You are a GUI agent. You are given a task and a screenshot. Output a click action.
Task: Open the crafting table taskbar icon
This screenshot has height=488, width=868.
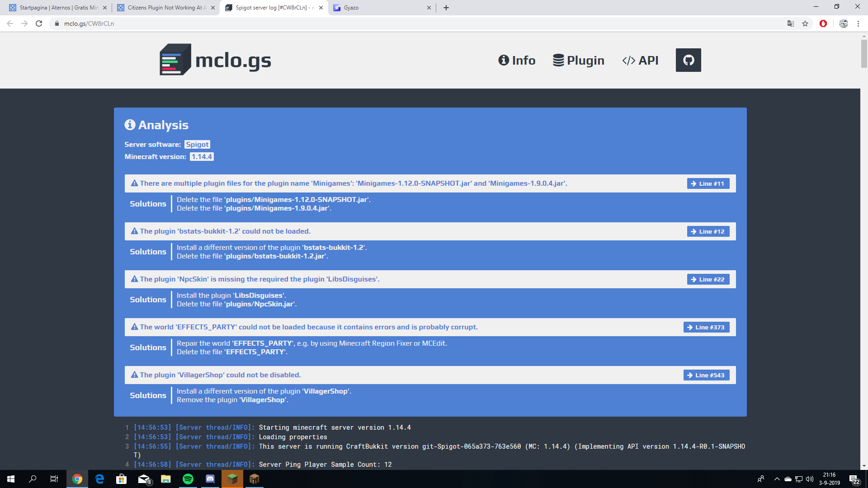point(255,479)
